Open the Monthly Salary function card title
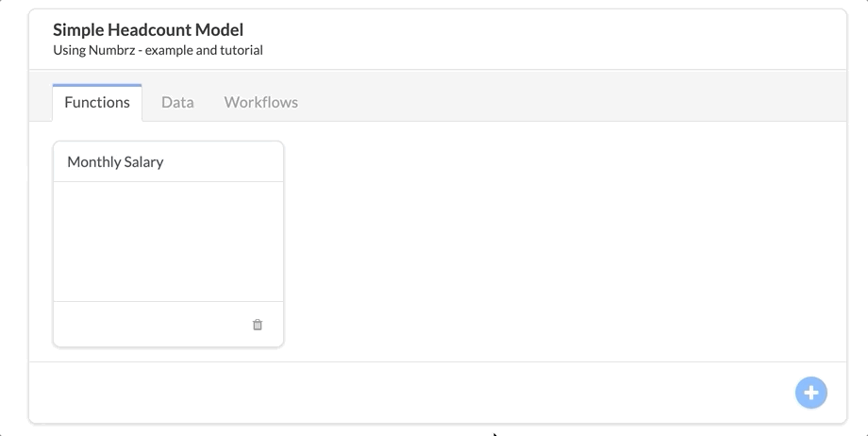This screenshot has height=436, width=868. (x=115, y=161)
